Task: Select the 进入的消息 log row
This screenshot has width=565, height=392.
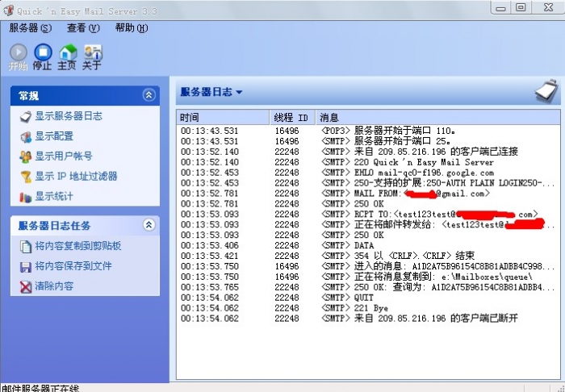Action: pos(368,266)
